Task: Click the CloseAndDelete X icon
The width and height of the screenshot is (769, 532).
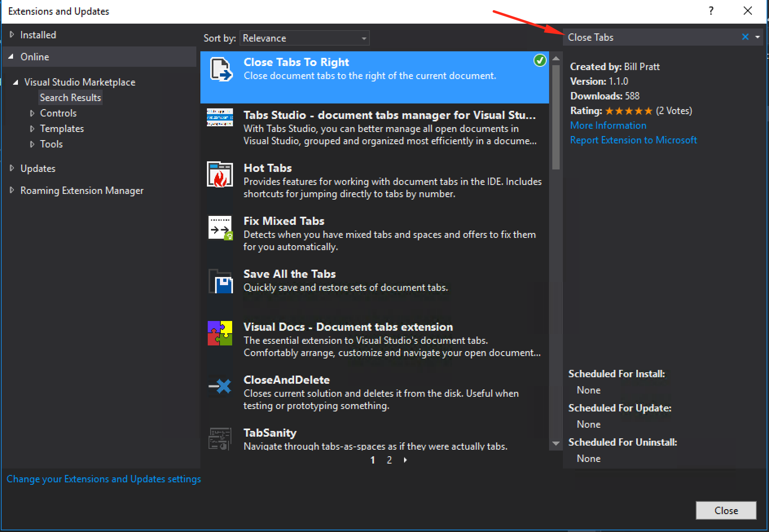Action: click(220, 386)
